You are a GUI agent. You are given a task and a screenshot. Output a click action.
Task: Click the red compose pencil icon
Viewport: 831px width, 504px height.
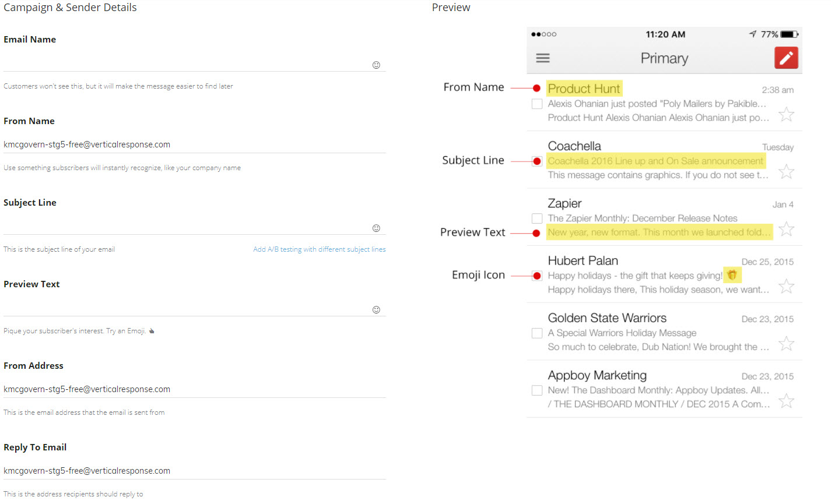786,58
